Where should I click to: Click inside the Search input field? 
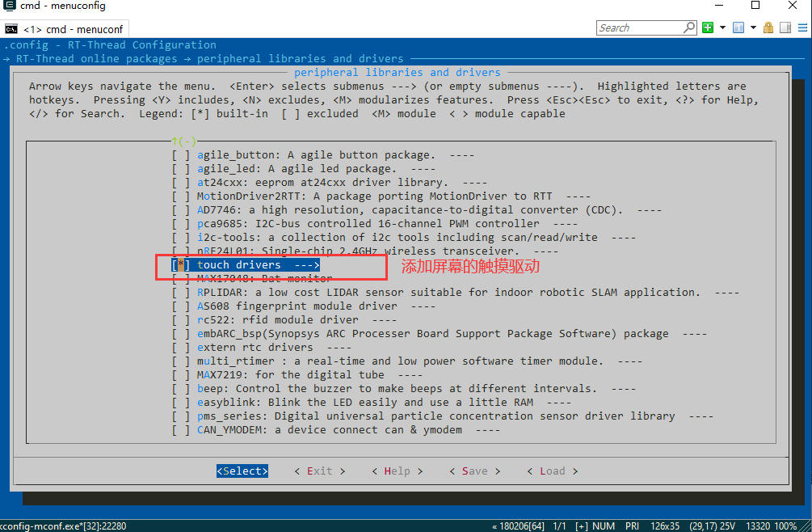(x=638, y=27)
